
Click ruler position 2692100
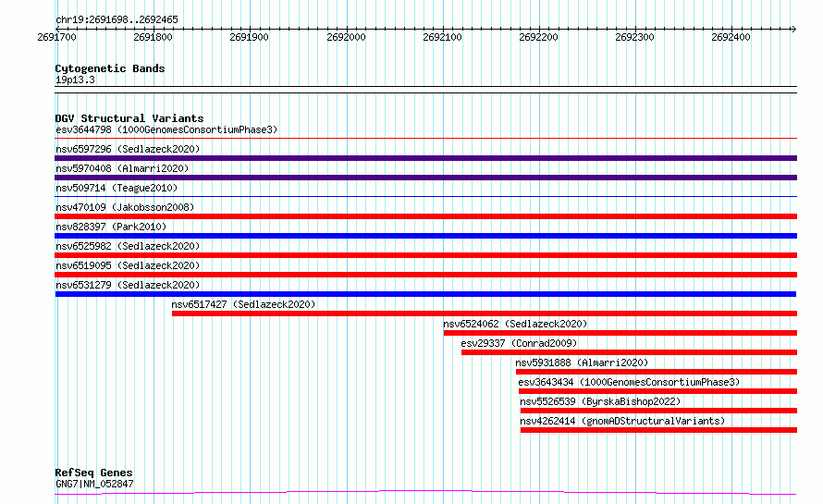(442, 37)
